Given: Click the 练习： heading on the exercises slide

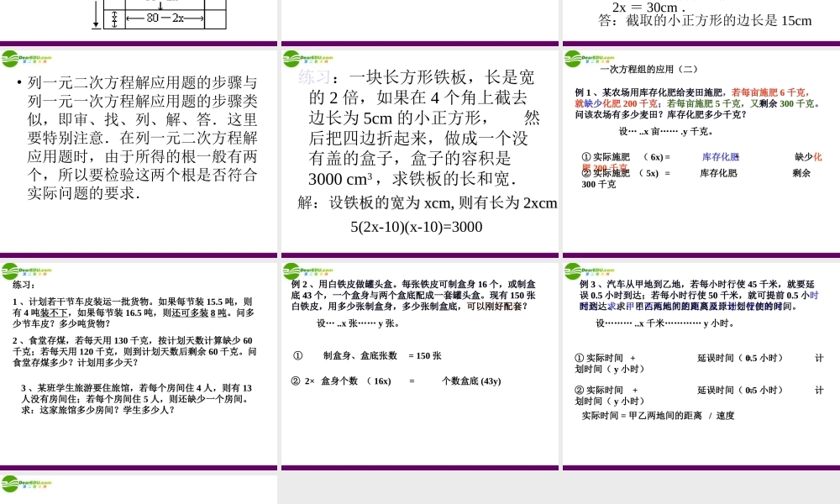Looking at the screenshot, I should pos(24,285).
